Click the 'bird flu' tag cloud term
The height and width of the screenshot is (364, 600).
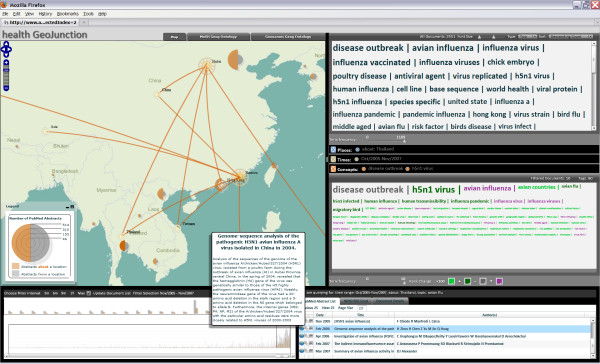569,114
